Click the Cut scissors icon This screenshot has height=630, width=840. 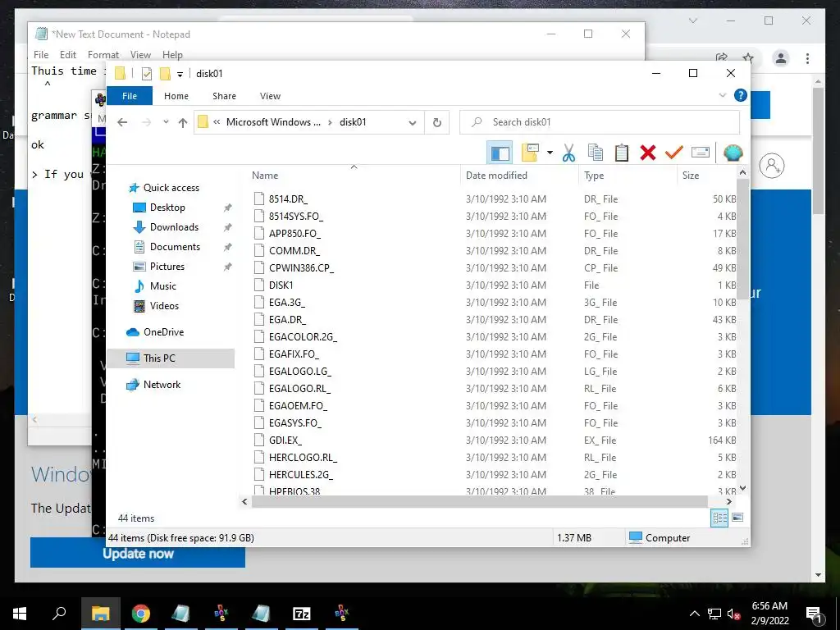pyautogui.click(x=568, y=153)
